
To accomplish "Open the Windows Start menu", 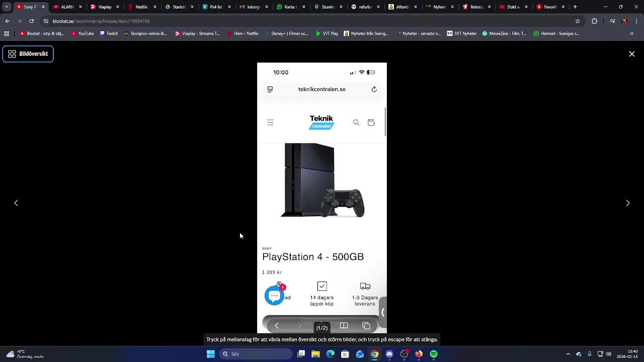I will point(211,354).
